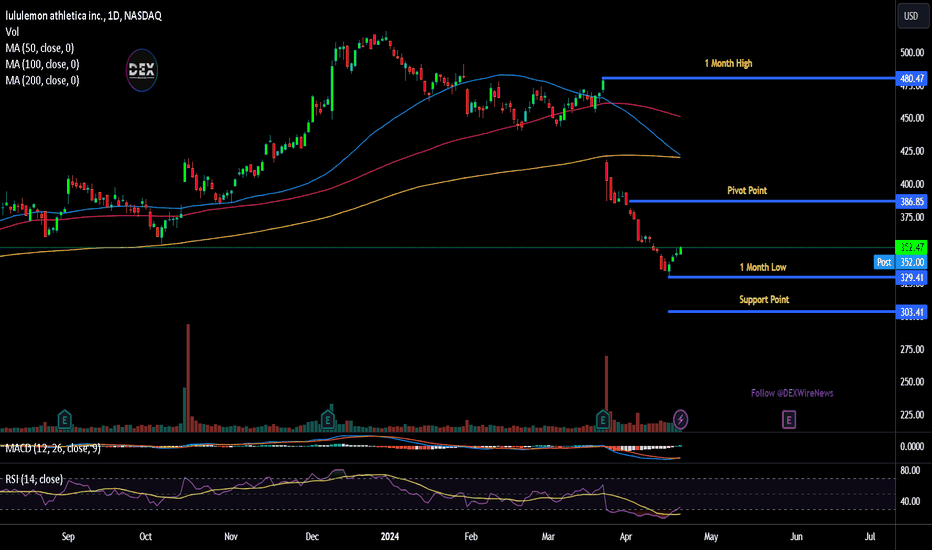Select the MA (50, close, 0) indicator legend
The height and width of the screenshot is (550, 932).
point(40,48)
